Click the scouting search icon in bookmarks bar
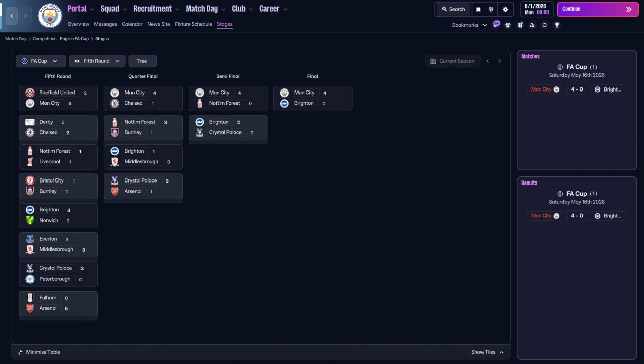 click(x=532, y=25)
